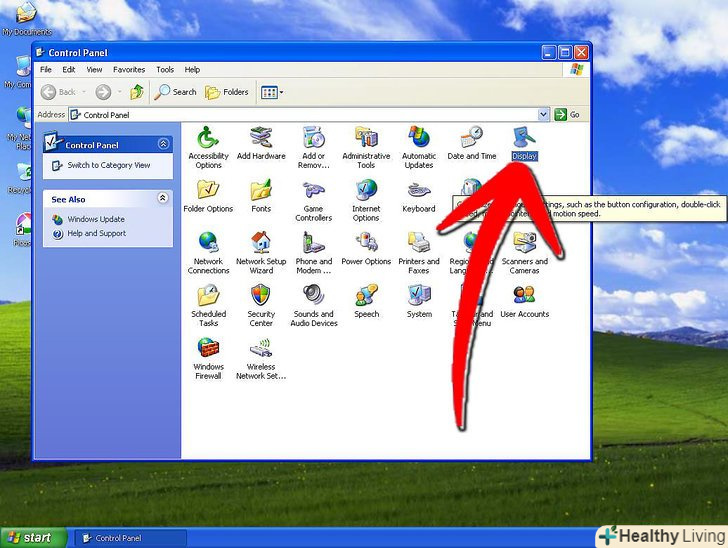Image resolution: width=728 pixels, height=548 pixels.
Task: Click the Go button
Action: [567, 114]
